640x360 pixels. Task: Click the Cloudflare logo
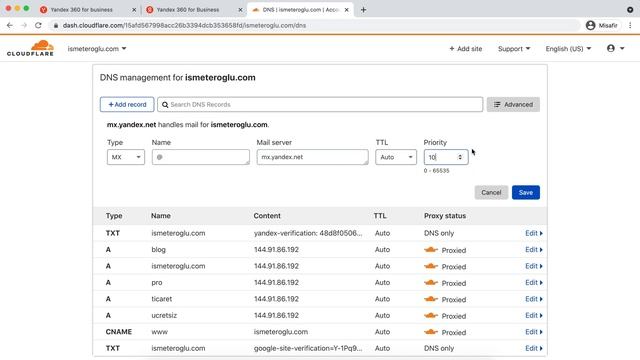[30, 48]
